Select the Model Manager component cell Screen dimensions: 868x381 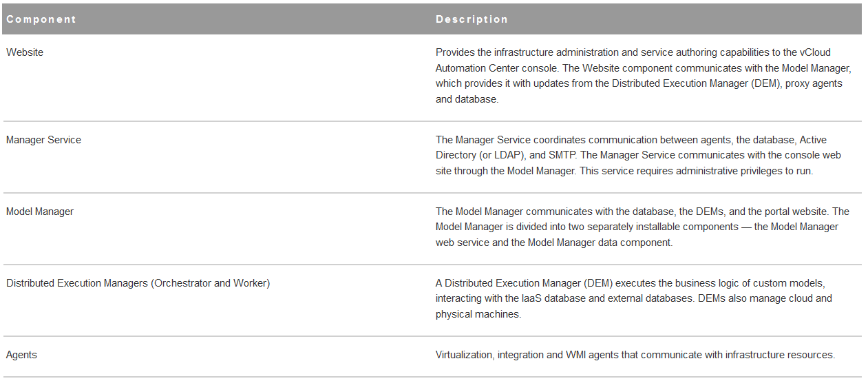click(x=40, y=212)
